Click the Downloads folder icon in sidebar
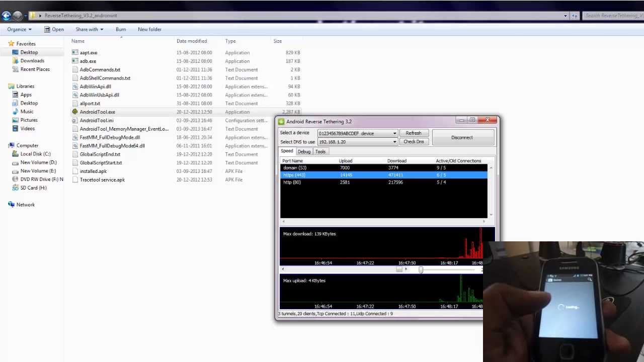The height and width of the screenshot is (362, 644). (x=15, y=61)
